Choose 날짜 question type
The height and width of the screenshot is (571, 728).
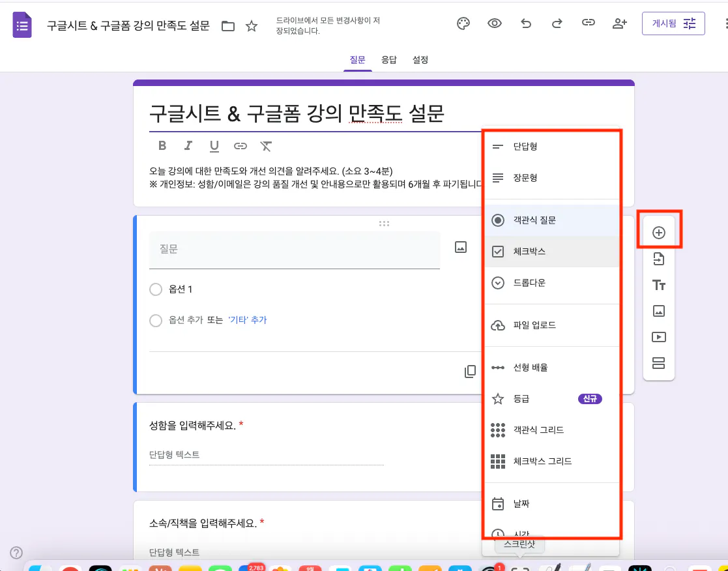[x=552, y=504]
